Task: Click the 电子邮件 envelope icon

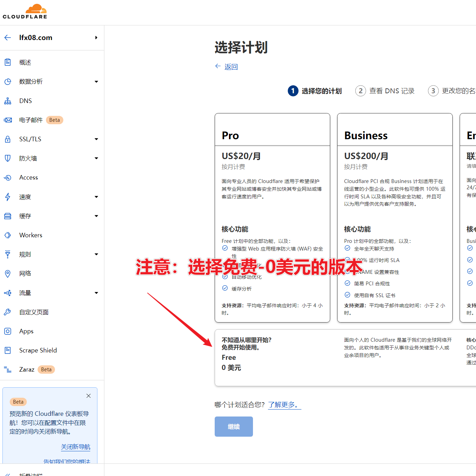Action: (x=8, y=120)
